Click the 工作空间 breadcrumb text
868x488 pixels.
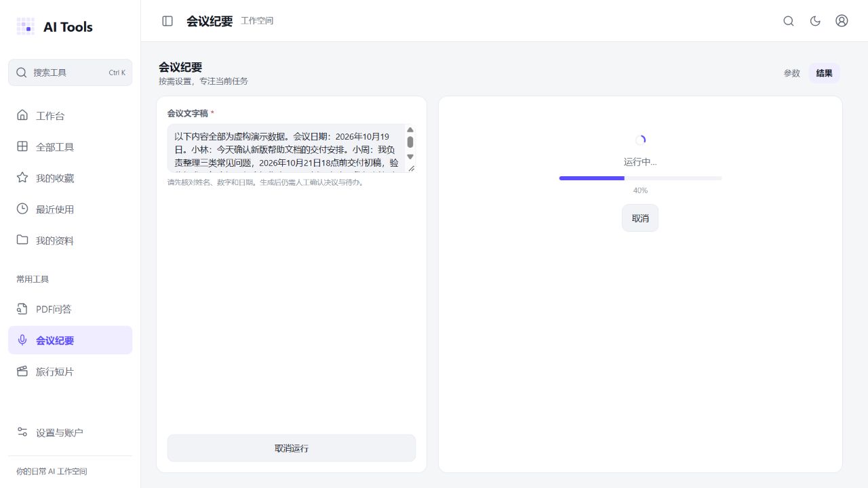tap(257, 21)
